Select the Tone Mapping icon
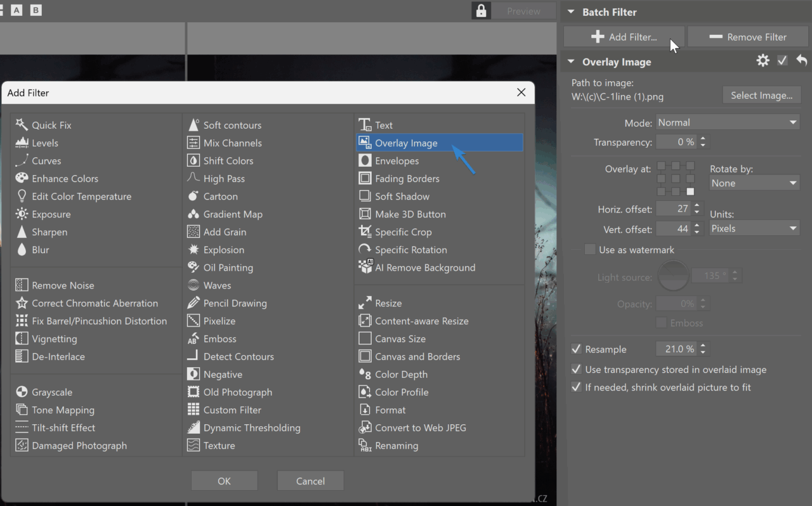The image size is (812, 506). (x=22, y=410)
